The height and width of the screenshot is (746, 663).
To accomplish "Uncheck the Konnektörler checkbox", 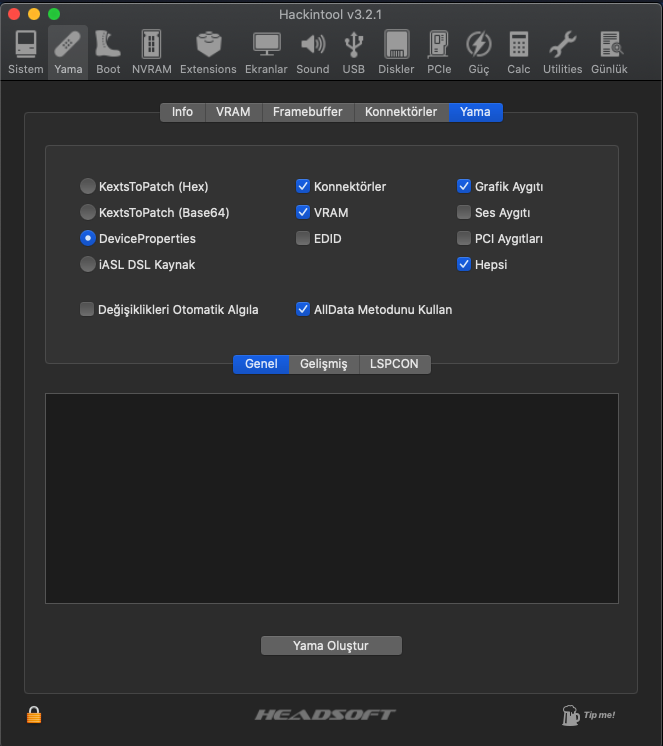I will tap(303, 186).
